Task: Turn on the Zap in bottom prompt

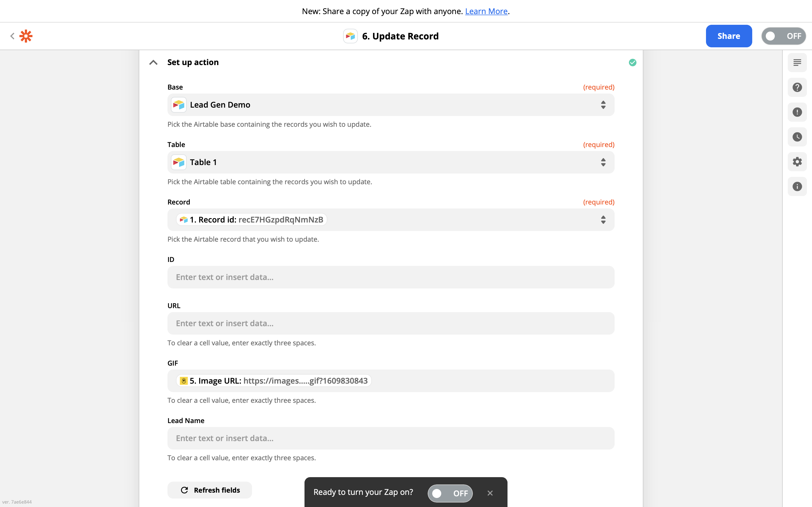Action: (x=450, y=493)
